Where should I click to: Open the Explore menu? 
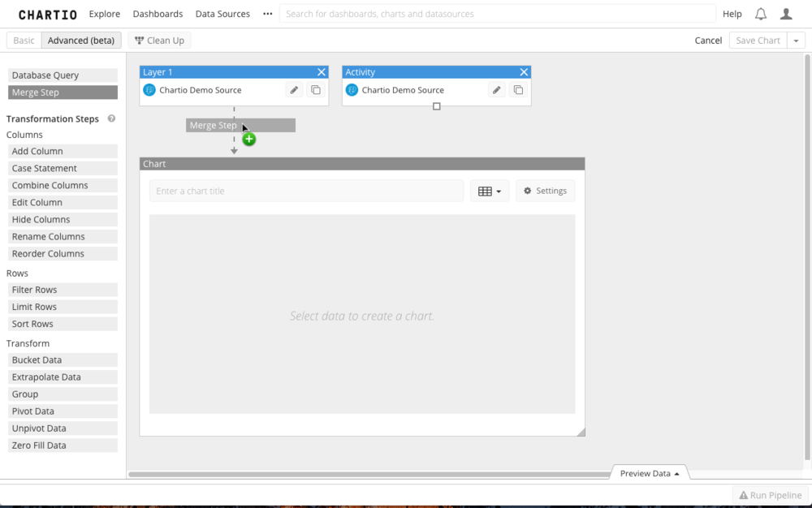(x=105, y=14)
